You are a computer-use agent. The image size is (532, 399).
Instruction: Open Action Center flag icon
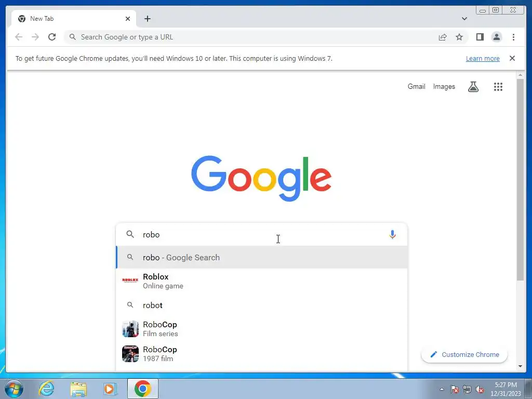pyautogui.click(x=455, y=389)
